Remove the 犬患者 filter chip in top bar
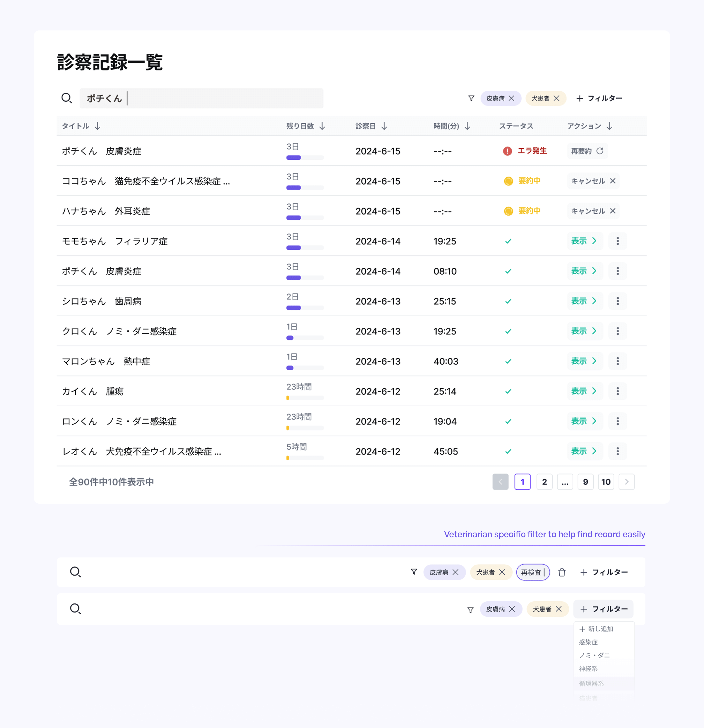This screenshot has width=704, height=728. tap(556, 98)
